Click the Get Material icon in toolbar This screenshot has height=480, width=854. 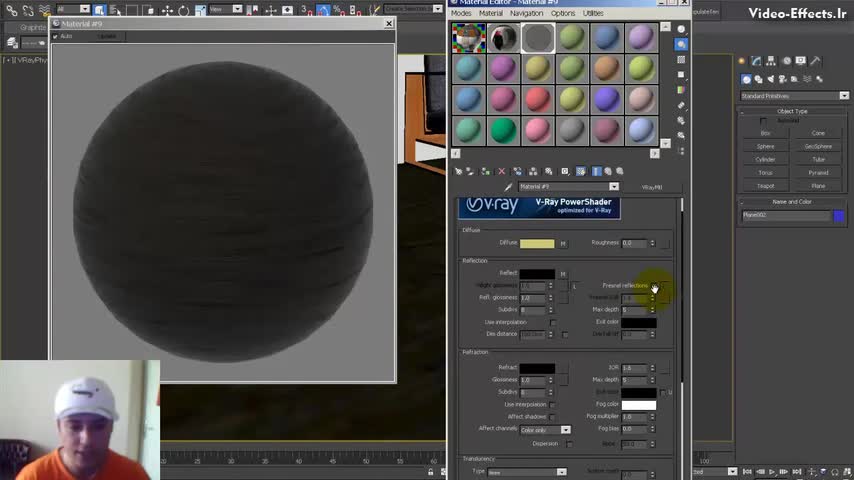pos(457,171)
